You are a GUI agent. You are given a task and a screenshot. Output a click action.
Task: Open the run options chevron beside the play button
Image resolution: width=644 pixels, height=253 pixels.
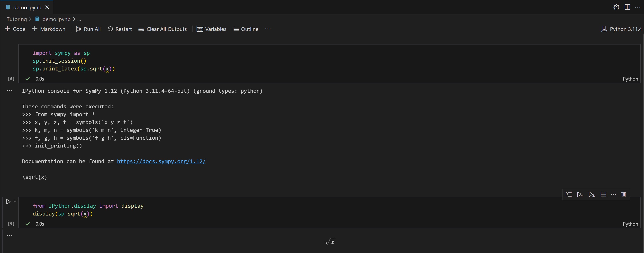(15, 201)
